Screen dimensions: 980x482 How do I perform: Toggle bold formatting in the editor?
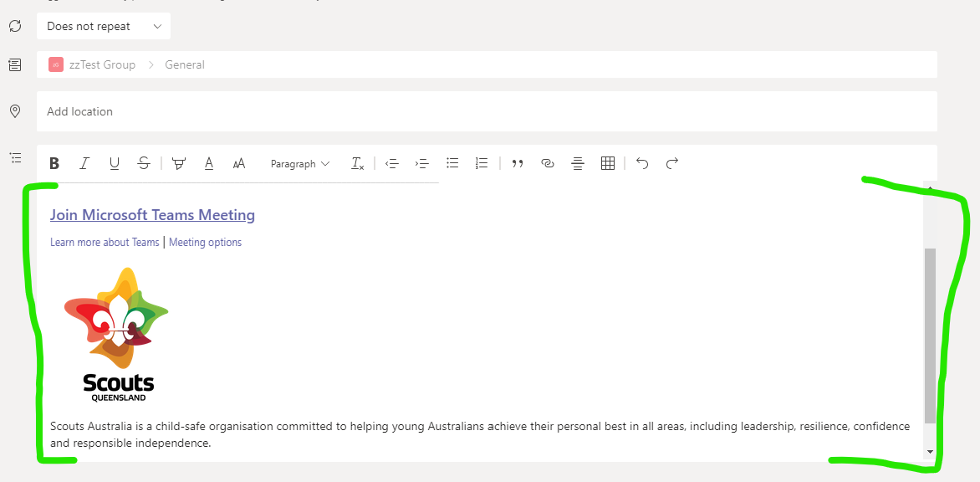tap(54, 164)
